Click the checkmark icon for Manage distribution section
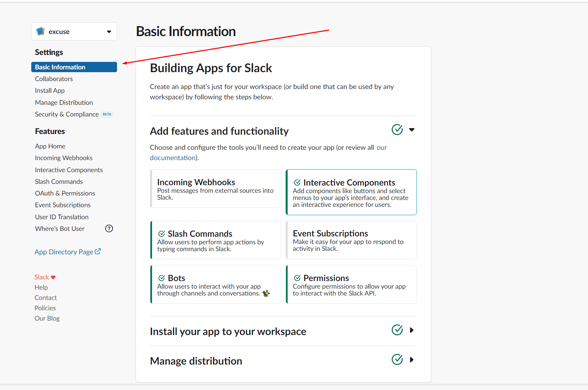 [x=397, y=359]
